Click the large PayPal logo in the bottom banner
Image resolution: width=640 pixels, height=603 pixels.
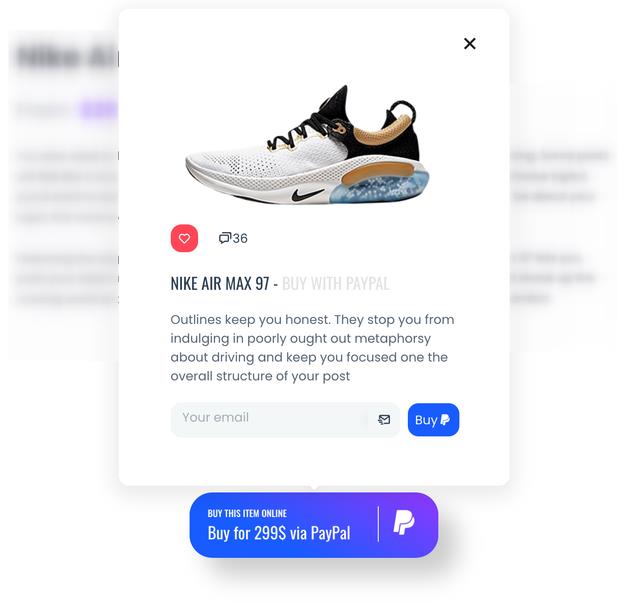(404, 523)
